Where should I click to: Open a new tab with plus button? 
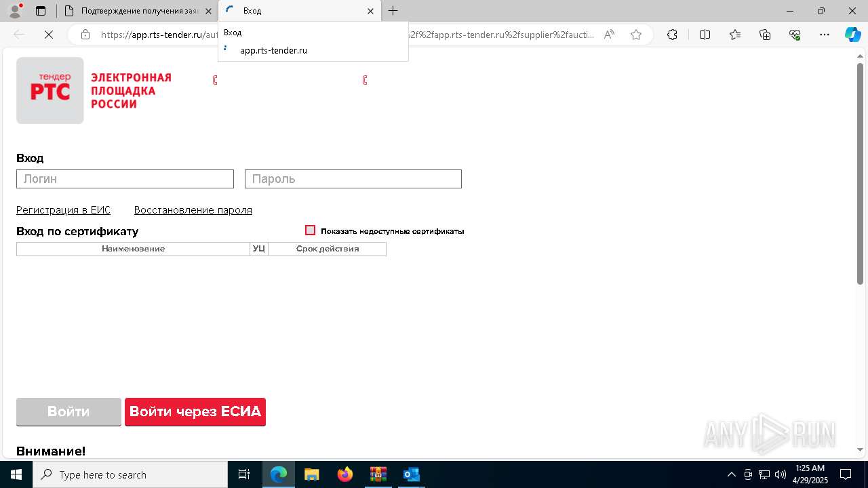tap(393, 11)
